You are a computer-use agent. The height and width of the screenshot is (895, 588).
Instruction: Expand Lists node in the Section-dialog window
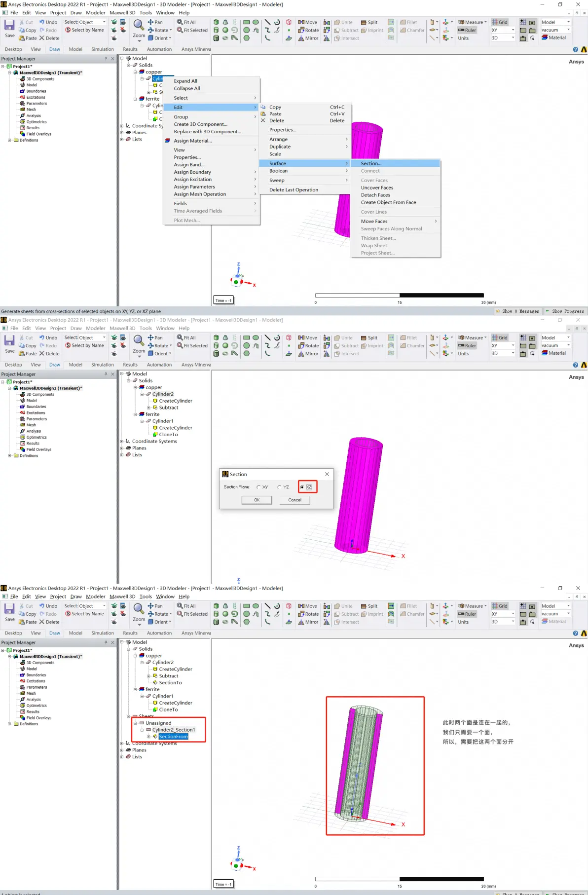click(x=122, y=455)
